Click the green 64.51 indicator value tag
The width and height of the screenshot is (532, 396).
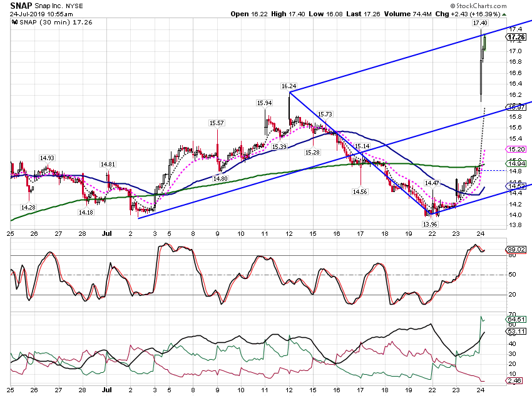point(516,320)
